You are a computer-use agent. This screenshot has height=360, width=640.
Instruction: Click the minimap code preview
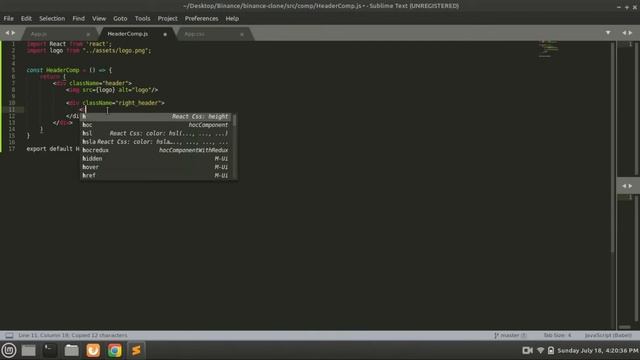[x=548, y=49]
